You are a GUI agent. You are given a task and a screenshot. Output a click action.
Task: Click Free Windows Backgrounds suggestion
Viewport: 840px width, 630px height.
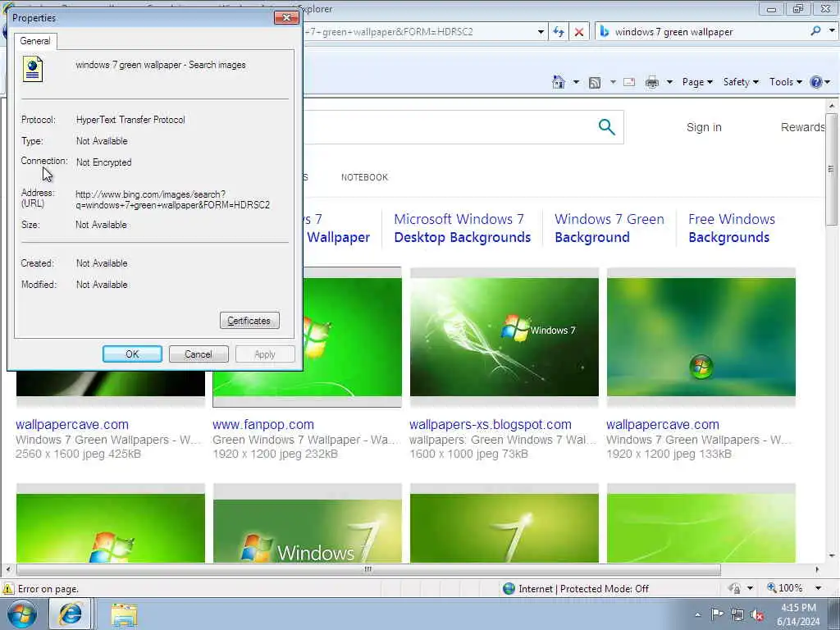[731, 228]
